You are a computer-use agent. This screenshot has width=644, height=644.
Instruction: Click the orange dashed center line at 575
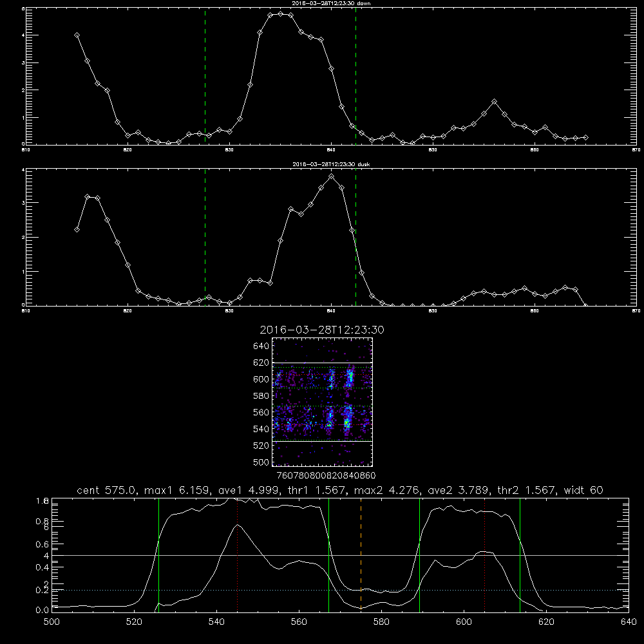[x=361, y=555]
